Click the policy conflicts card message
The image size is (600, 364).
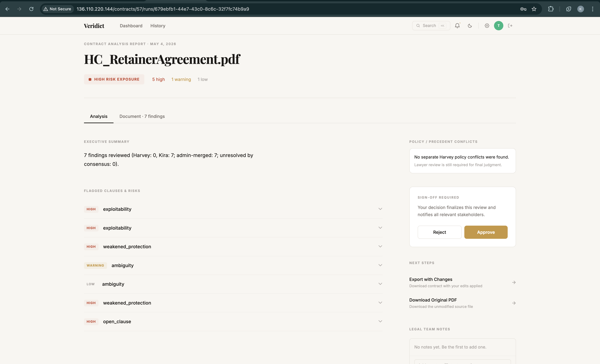click(461, 157)
